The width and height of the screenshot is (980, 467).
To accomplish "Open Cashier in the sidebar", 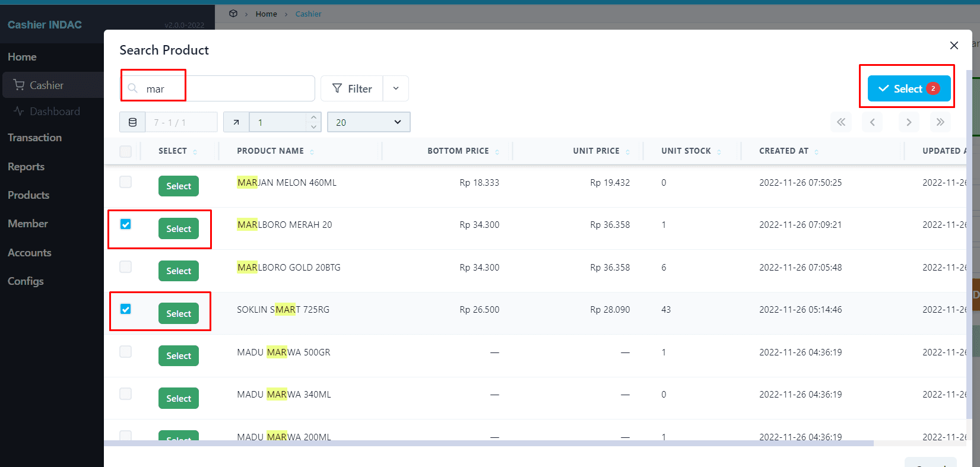I will coord(53,85).
